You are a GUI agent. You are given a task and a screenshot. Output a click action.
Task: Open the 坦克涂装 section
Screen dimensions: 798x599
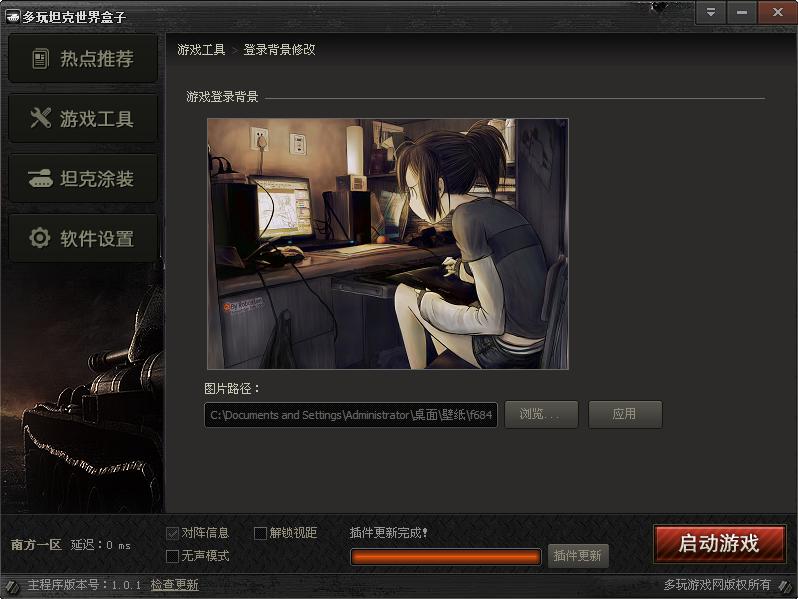click(x=83, y=179)
